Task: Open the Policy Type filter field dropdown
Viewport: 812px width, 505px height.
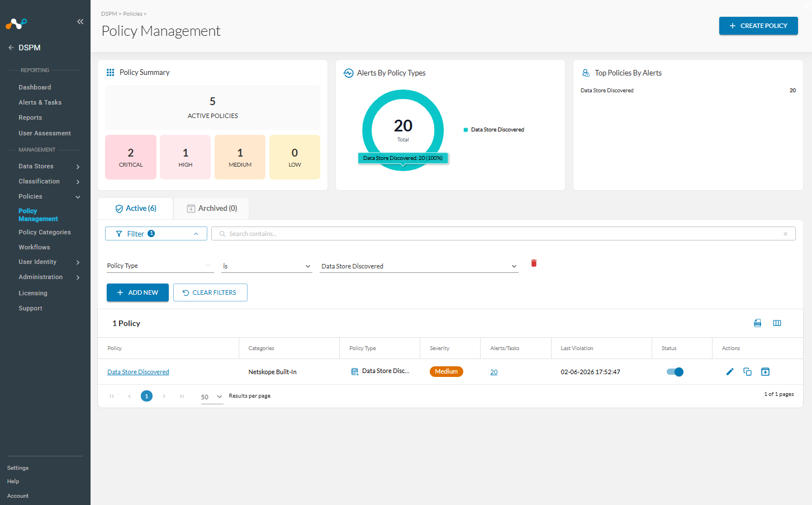Action: pos(160,266)
